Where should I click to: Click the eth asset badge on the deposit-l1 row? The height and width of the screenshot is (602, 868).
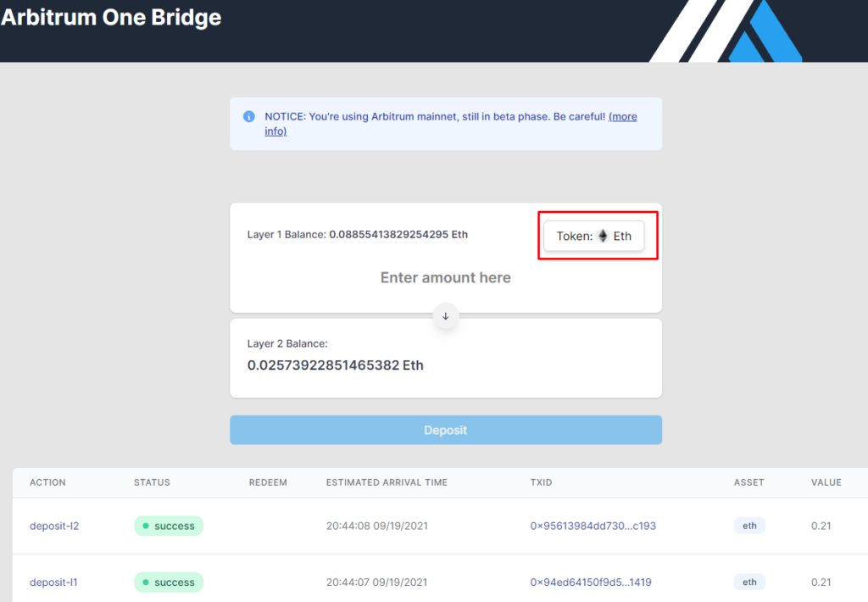coord(749,582)
